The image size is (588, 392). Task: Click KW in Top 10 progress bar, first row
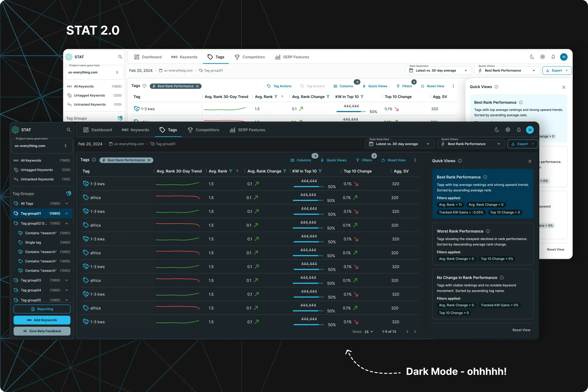(309, 187)
